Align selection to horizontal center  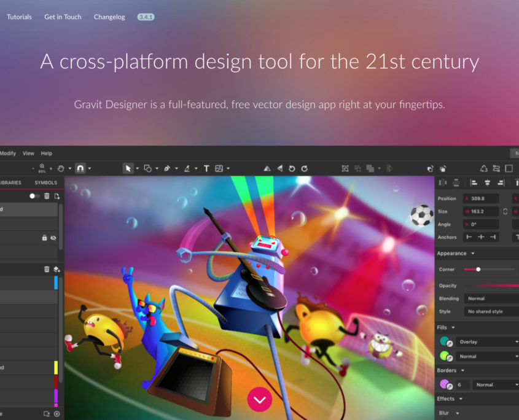(487, 183)
